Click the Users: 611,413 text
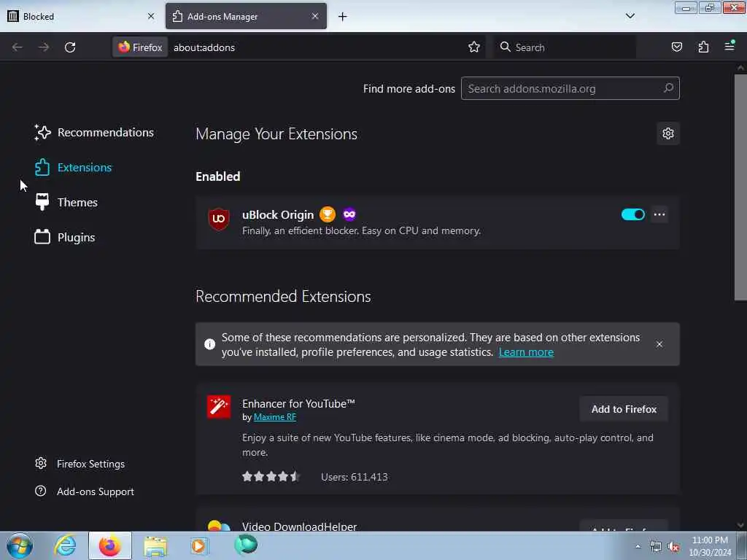 point(354,477)
